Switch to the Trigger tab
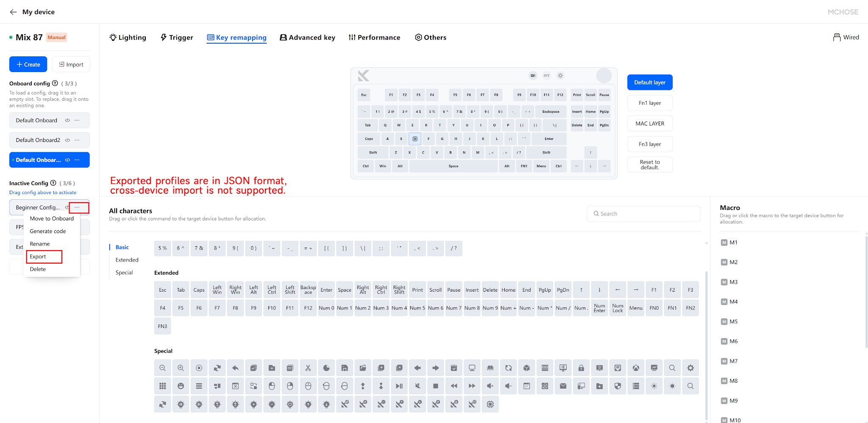Screen dimensions: 868x423 177,37
